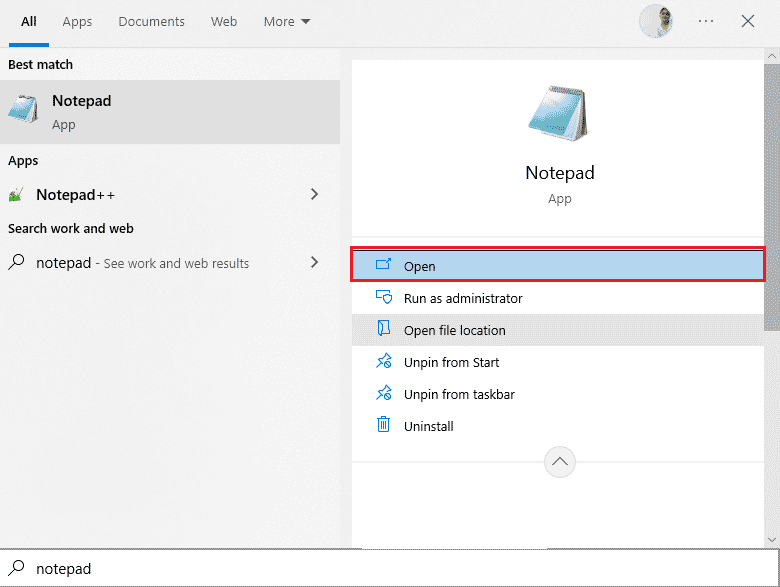Click the Unpin from taskbar pin icon
The height and width of the screenshot is (587, 780).
pos(384,392)
